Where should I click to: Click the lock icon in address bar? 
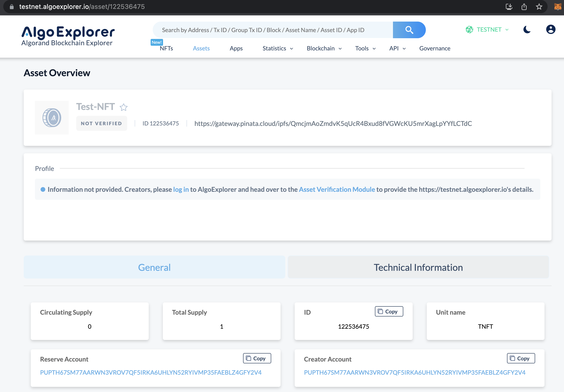point(11,7)
